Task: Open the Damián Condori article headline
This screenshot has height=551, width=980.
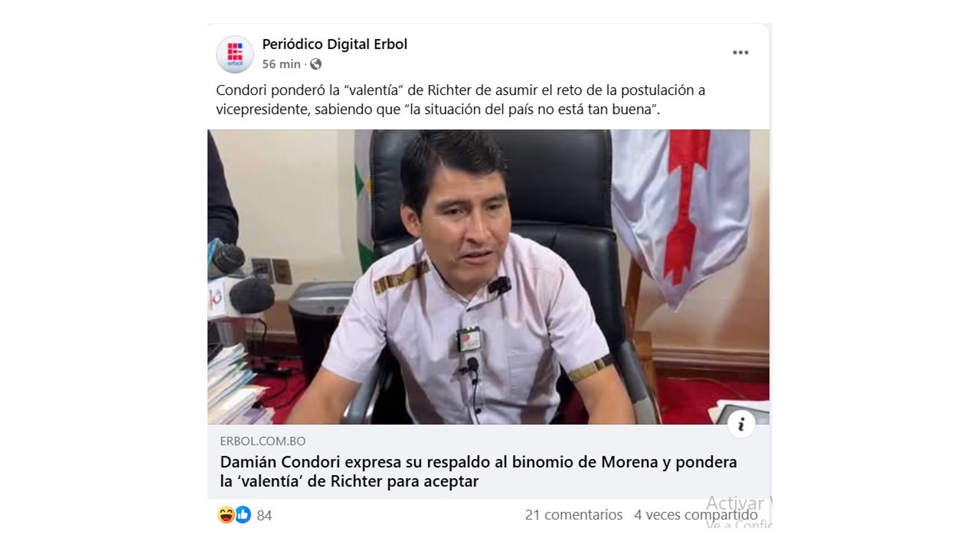Action: coord(479,471)
